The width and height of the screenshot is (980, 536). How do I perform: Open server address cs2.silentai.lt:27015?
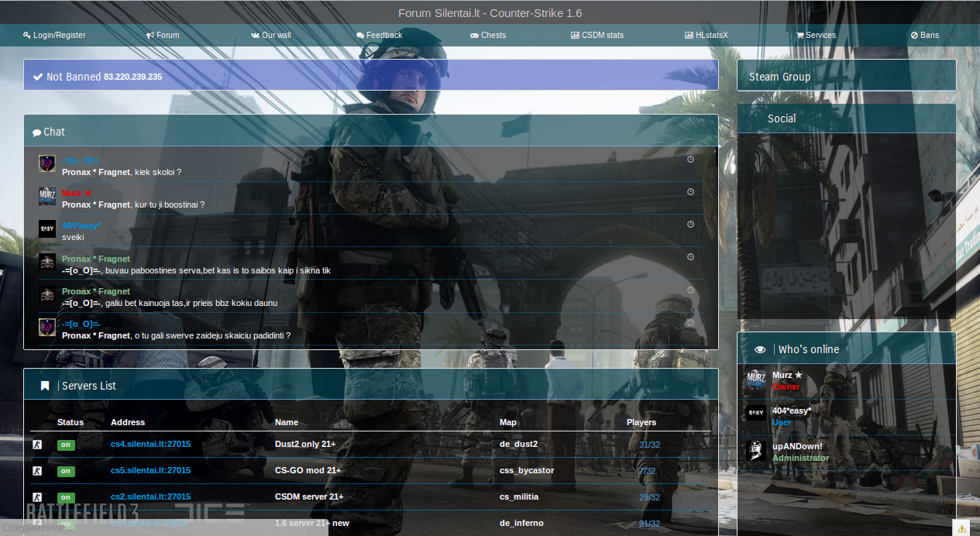(x=150, y=496)
